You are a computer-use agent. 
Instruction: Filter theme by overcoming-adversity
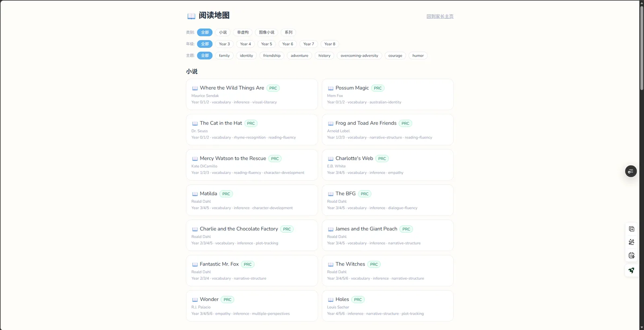click(x=359, y=56)
